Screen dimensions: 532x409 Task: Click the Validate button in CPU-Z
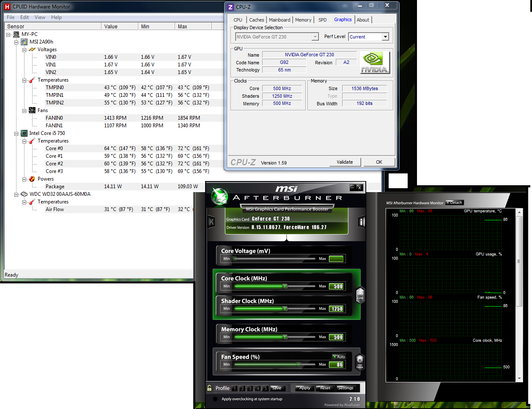pos(345,162)
